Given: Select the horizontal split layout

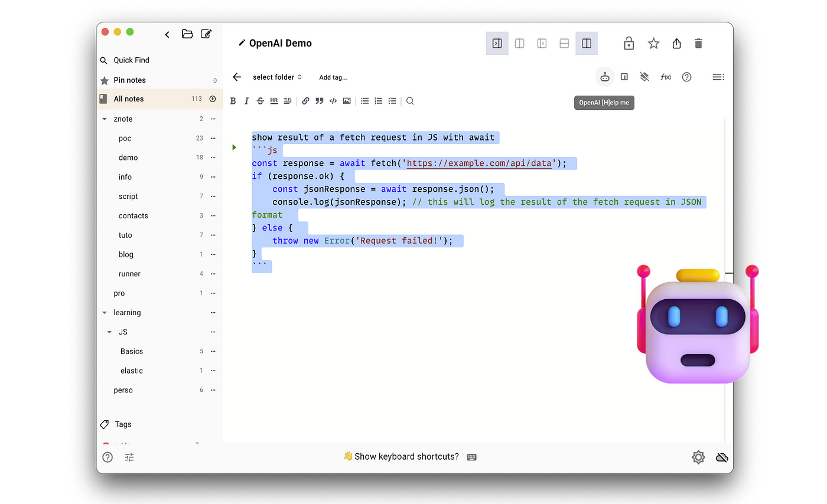Looking at the screenshot, I should coord(564,43).
